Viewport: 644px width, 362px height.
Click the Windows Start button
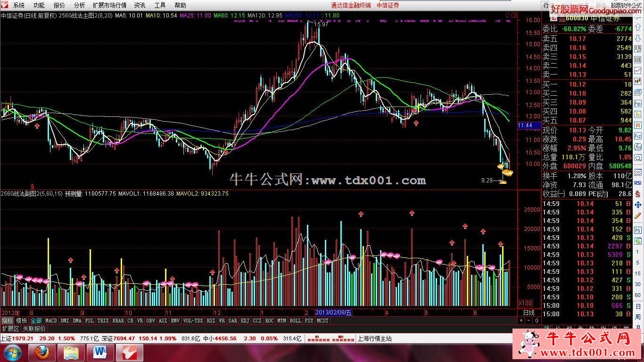pyautogui.click(x=12, y=353)
